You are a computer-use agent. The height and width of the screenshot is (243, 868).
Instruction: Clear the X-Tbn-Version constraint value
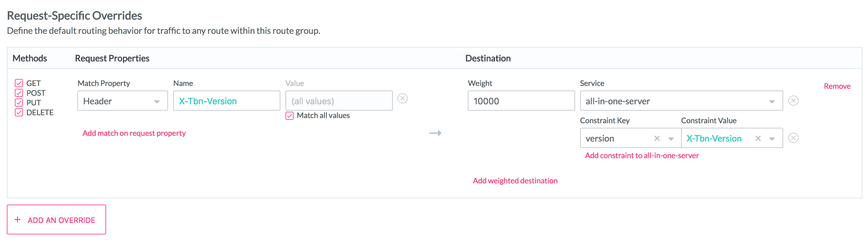(758, 138)
